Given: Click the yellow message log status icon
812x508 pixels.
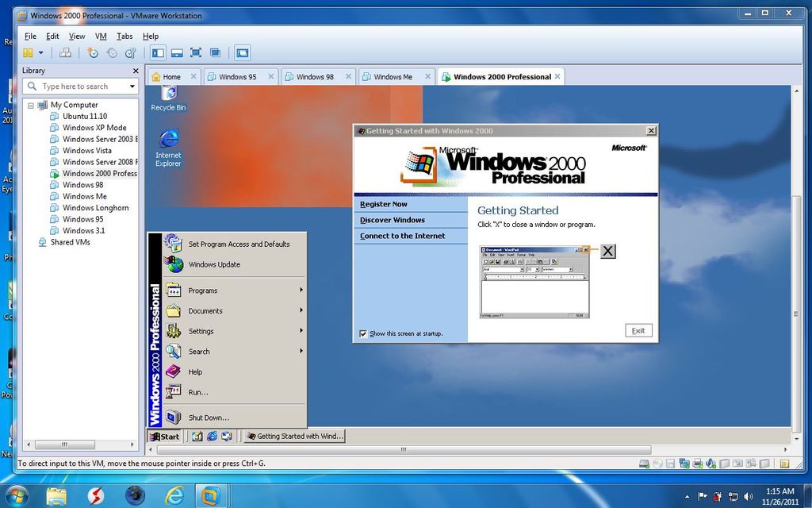Looking at the screenshot, I should coord(784,464).
